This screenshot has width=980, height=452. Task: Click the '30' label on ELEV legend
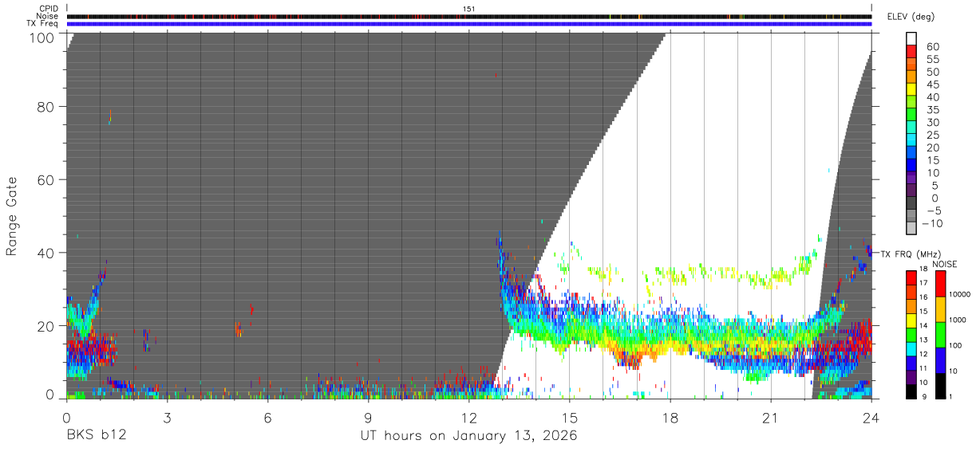(x=932, y=122)
